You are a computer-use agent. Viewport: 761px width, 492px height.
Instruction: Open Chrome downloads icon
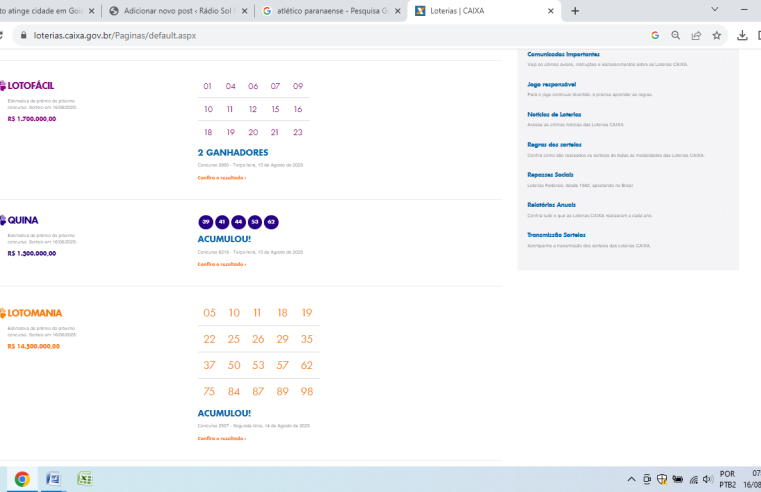click(x=742, y=35)
